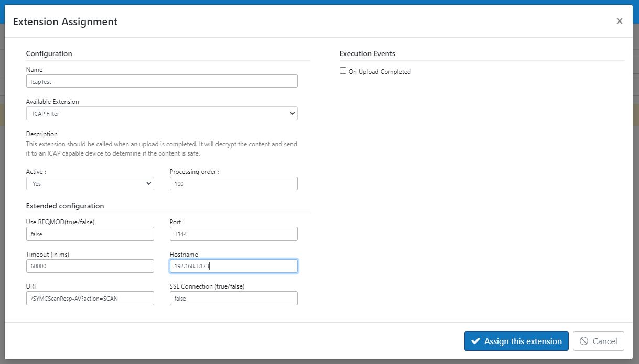Click the Processing order field
This screenshot has width=639, height=364.
click(x=233, y=183)
